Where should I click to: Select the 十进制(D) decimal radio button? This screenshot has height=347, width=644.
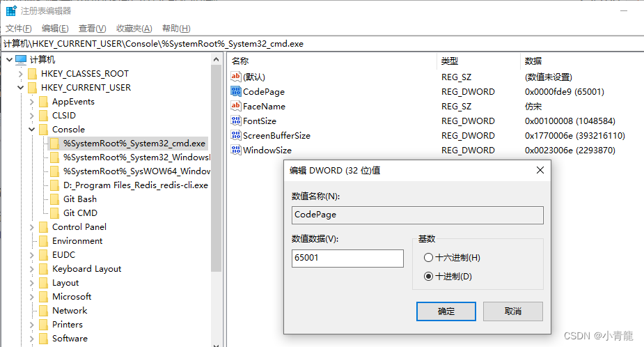pos(428,277)
